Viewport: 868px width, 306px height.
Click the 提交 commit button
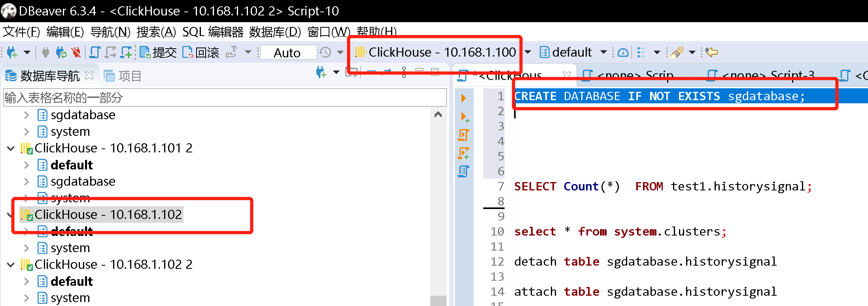point(158,52)
